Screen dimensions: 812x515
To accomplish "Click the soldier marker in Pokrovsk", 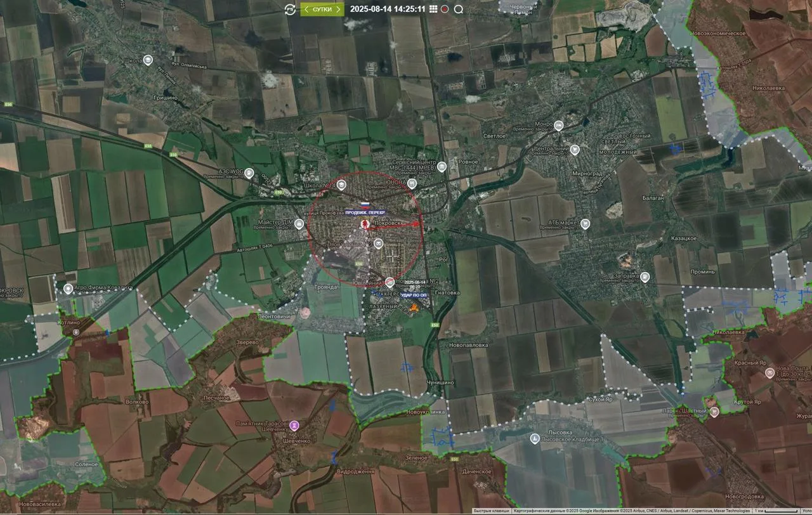I will [365, 223].
